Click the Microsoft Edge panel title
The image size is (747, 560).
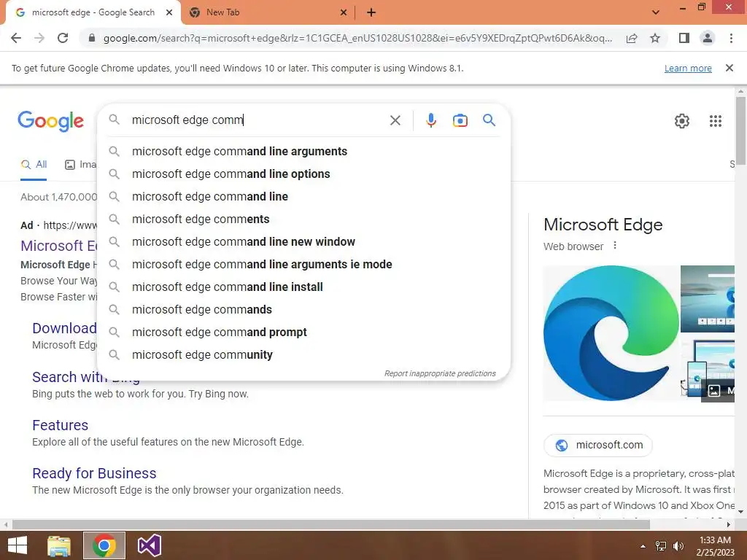pos(603,225)
